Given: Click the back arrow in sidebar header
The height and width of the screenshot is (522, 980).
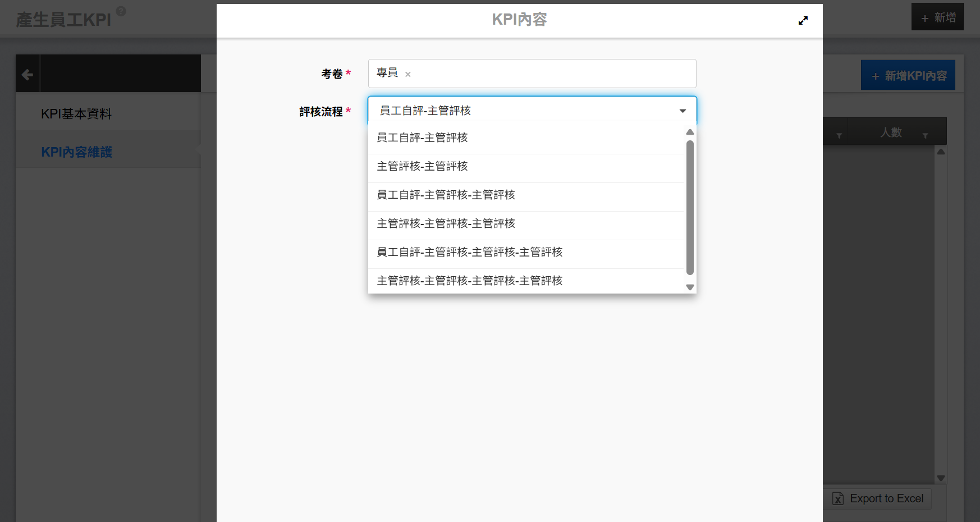Looking at the screenshot, I should [x=27, y=74].
